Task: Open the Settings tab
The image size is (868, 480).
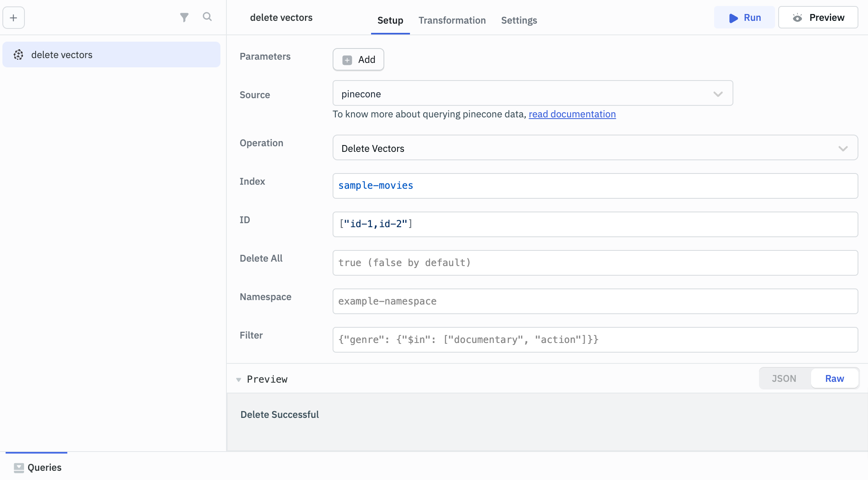Action: [x=519, y=20]
